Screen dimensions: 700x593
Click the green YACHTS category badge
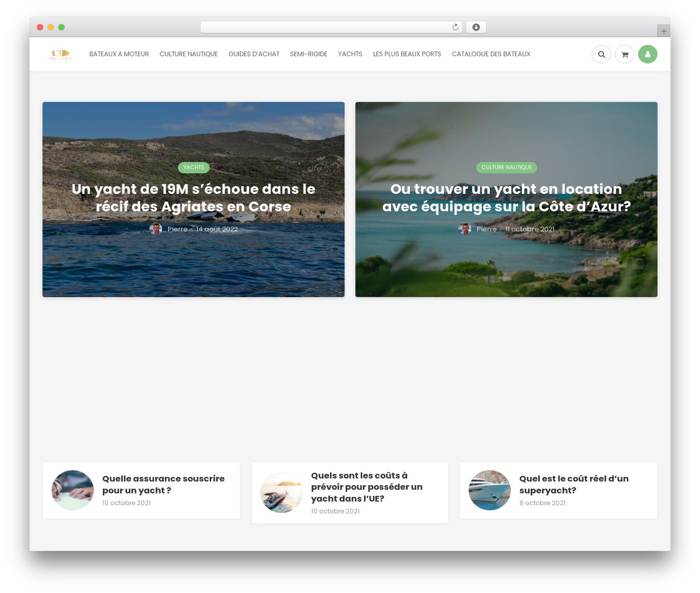(194, 167)
